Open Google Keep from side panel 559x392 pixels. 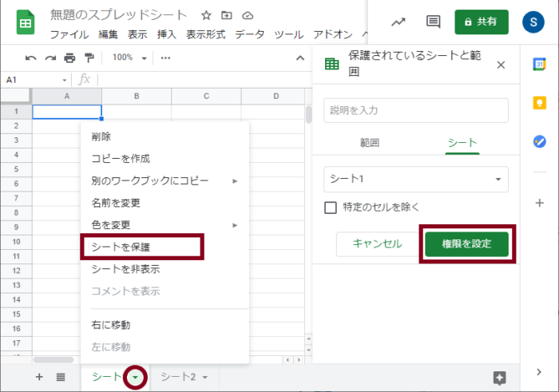pos(540,103)
